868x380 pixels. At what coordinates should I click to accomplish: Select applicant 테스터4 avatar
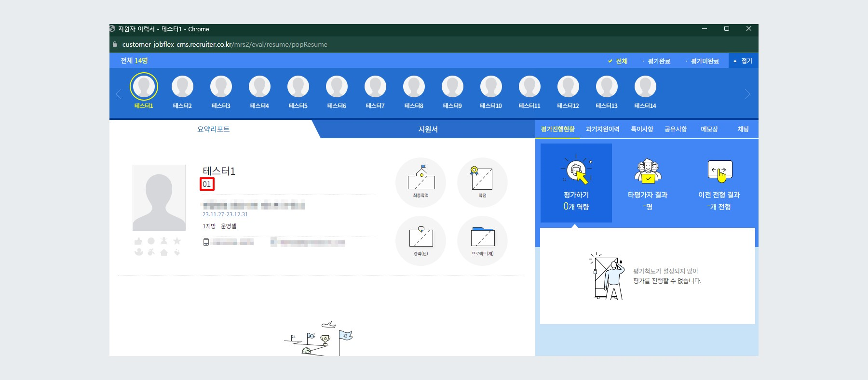[259, 87]
